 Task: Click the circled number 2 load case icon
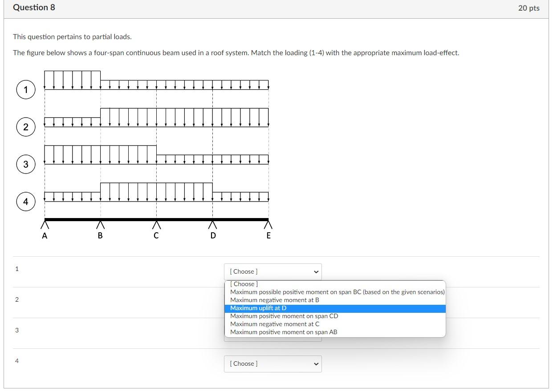[25, 127]
